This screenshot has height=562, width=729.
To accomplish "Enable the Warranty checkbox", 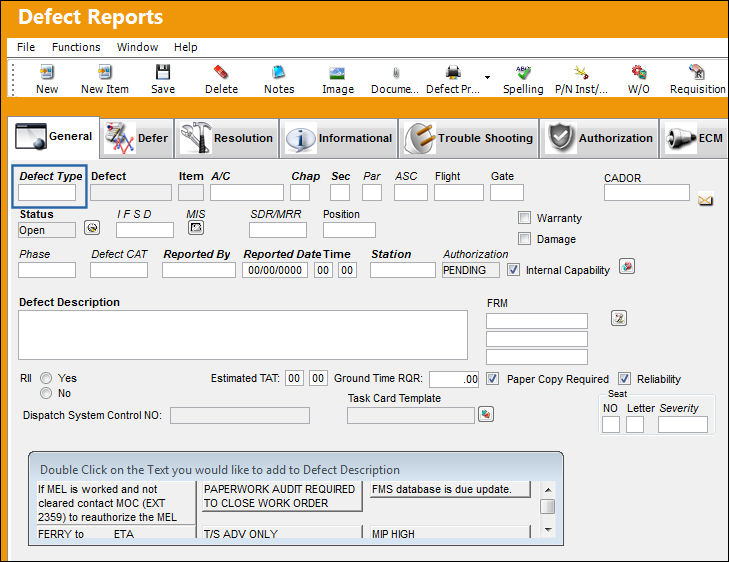I will coord(524,218).
